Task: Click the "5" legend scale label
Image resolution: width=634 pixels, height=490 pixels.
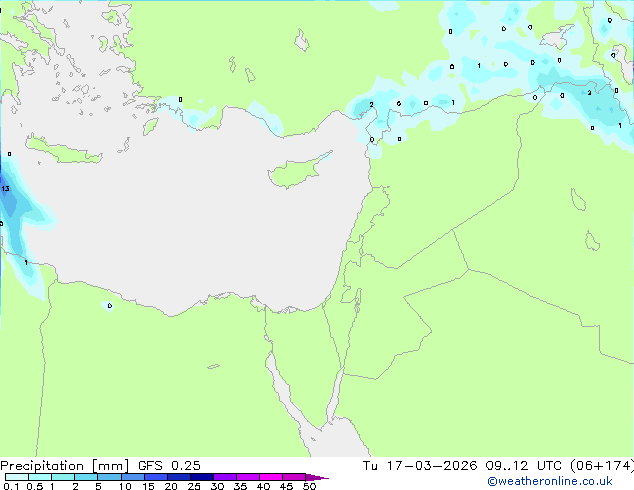Action: point(98,486)
